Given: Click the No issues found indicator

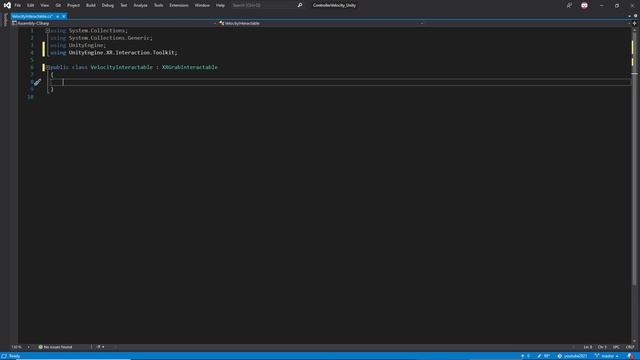Looking at the screenshot, I should click(x=56, y=347).
